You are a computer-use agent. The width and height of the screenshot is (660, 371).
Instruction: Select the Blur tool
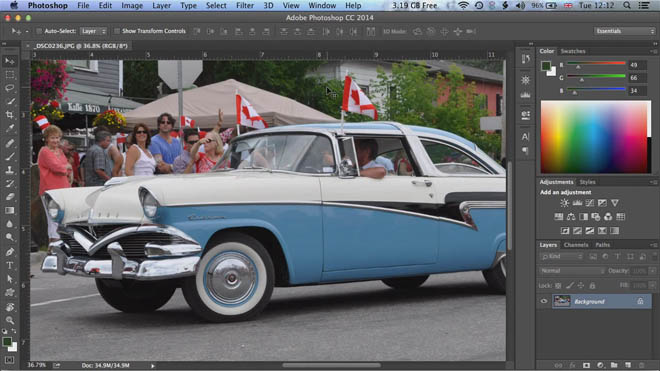tap(10, 224)
